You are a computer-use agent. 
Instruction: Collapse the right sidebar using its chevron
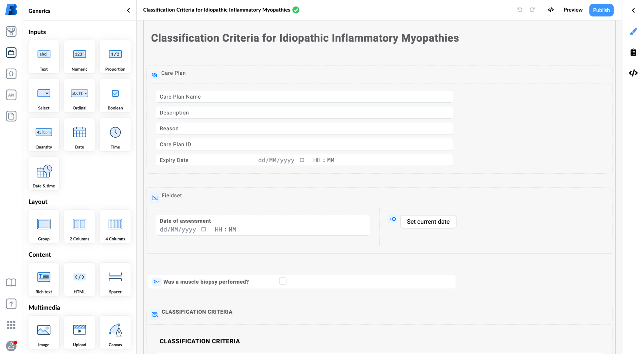(x=633, y=10)
